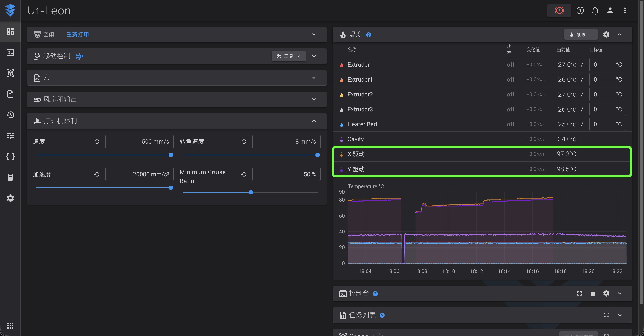The width and height of the screenshot is (644, 336).
Task: Click the Heater Bed target temperature field
Action: click(607, 124)
